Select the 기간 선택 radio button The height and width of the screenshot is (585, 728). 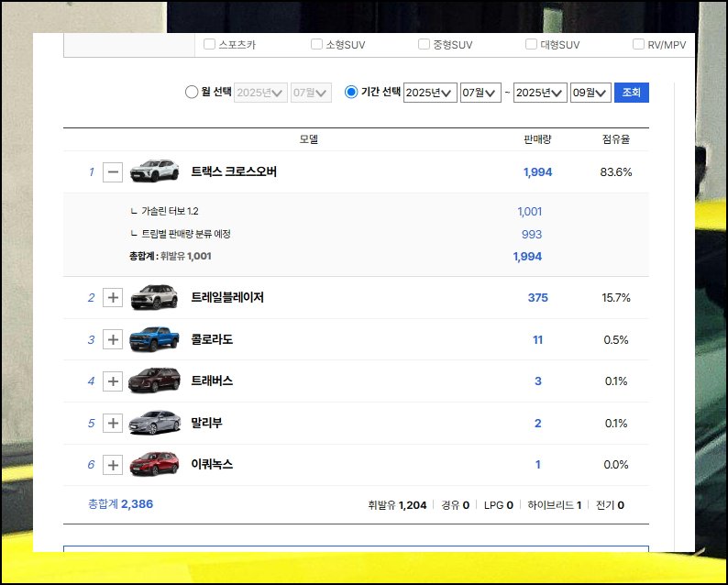351,92
